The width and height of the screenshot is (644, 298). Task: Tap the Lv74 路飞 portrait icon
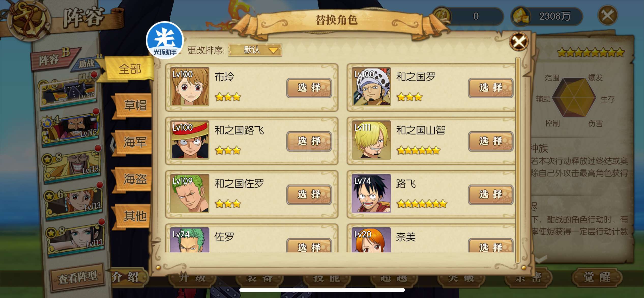371,194
